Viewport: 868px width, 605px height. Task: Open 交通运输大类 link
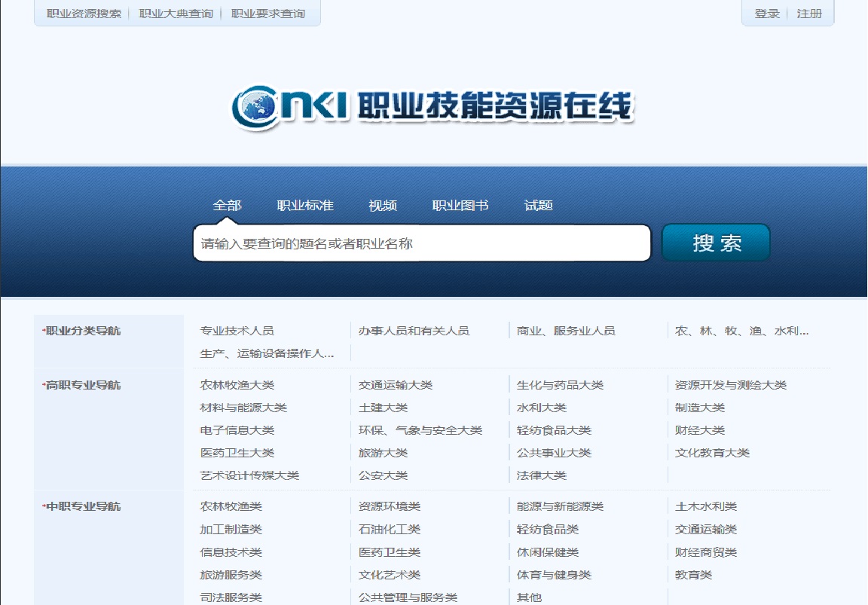pos(396,385)
